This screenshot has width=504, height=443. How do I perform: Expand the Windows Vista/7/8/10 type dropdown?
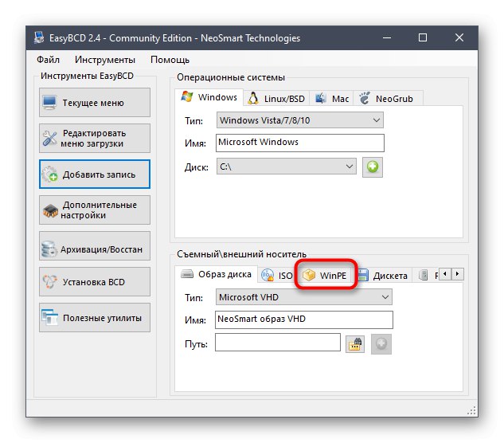coord(299,120)
